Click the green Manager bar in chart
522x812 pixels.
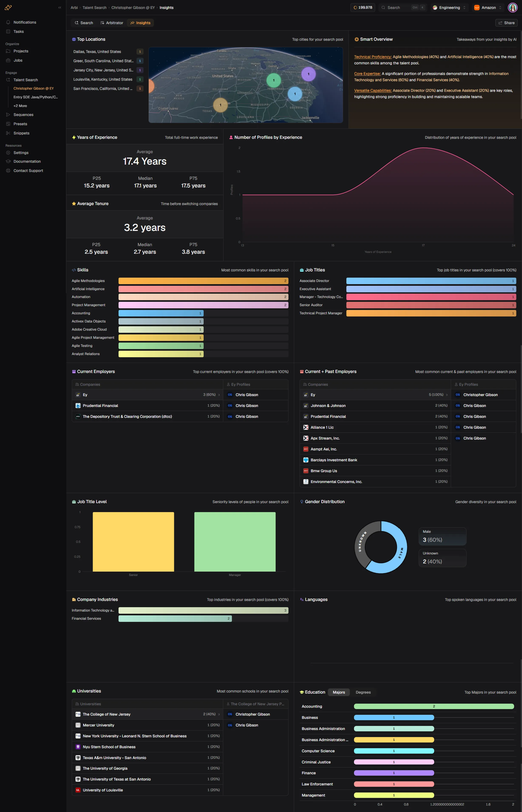[x=235, y=542]
